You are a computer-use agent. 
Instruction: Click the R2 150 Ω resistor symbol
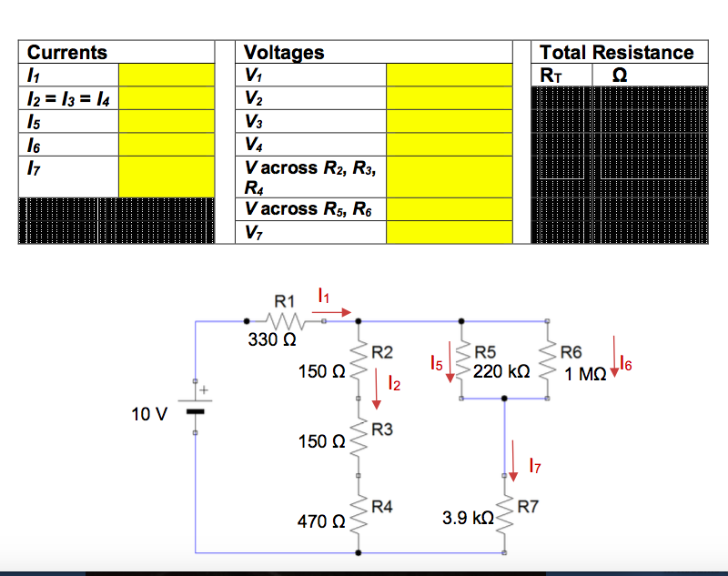360,361
